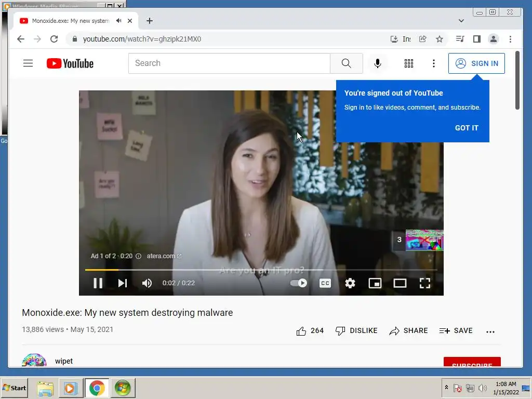Skip to next video
532x399 pixels.
click(123, 283)
